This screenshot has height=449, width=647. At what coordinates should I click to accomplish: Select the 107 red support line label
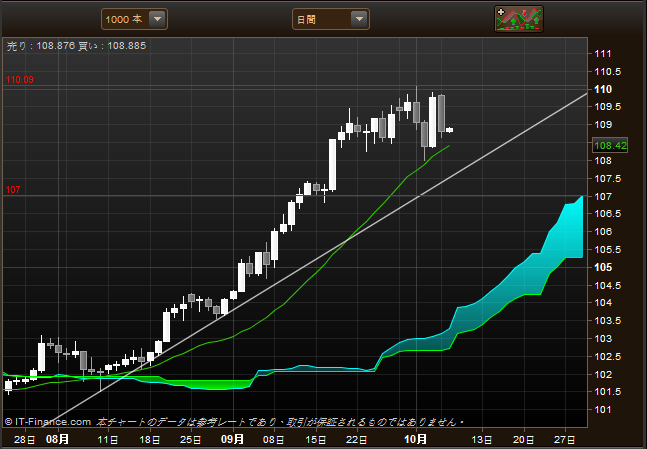coord(13,190)
